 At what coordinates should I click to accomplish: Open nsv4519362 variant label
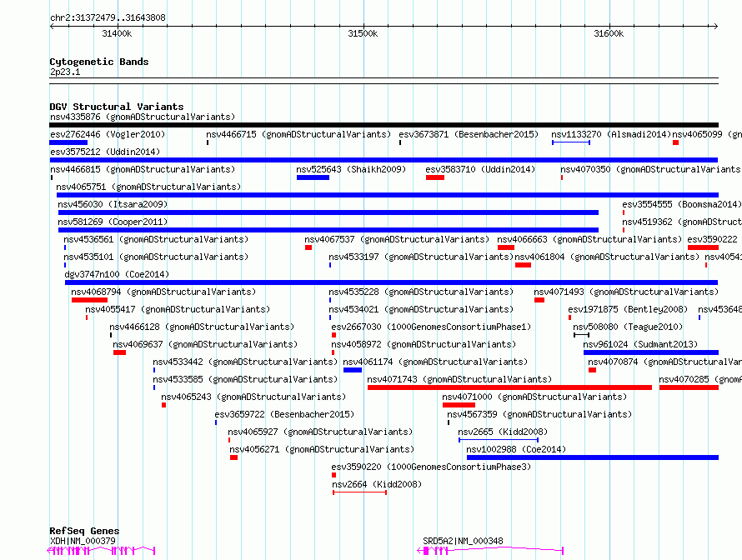[682, 222]
